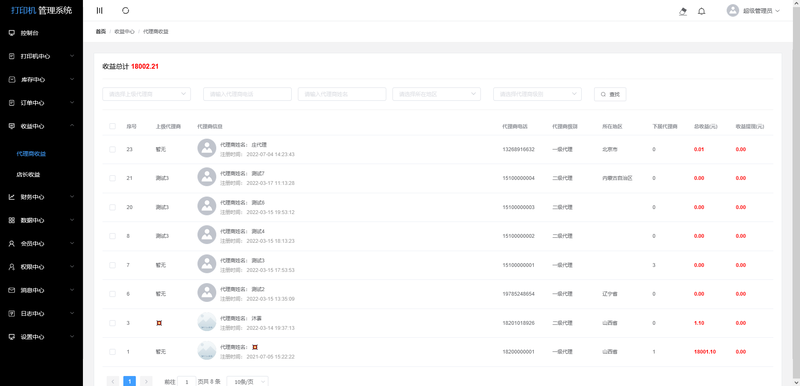Expand 库存中心 using its chevron
This screenshot has height=386, width=800.
[x=72, y=80]
